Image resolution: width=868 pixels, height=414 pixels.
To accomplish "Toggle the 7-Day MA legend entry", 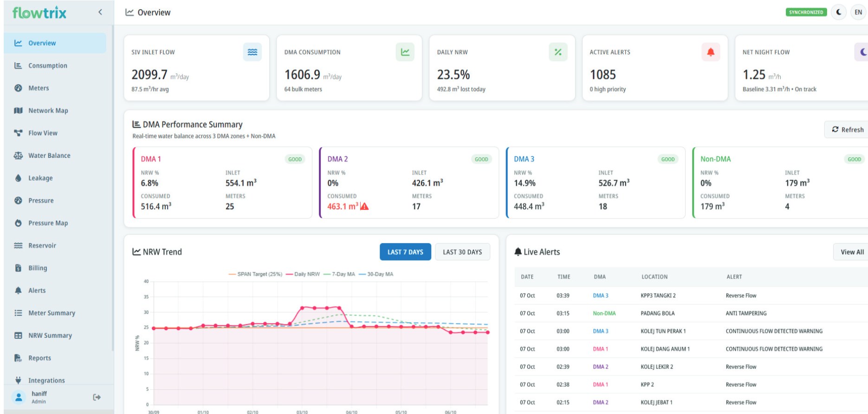I will tap(339, 274).
